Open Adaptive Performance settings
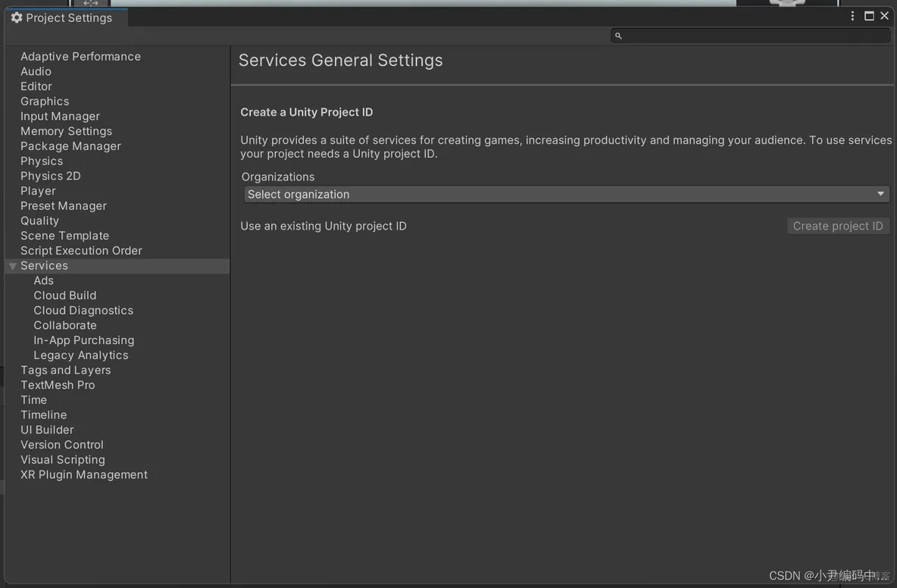This screenshot has width=897, height=588. point(80,57)
